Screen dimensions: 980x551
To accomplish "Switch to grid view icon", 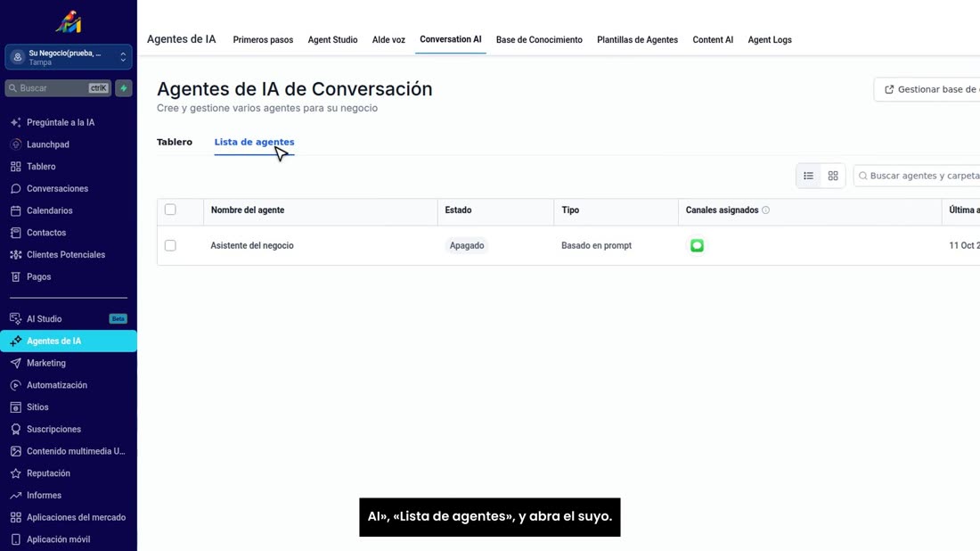I will pyautogui.click(x=833, y=176).
